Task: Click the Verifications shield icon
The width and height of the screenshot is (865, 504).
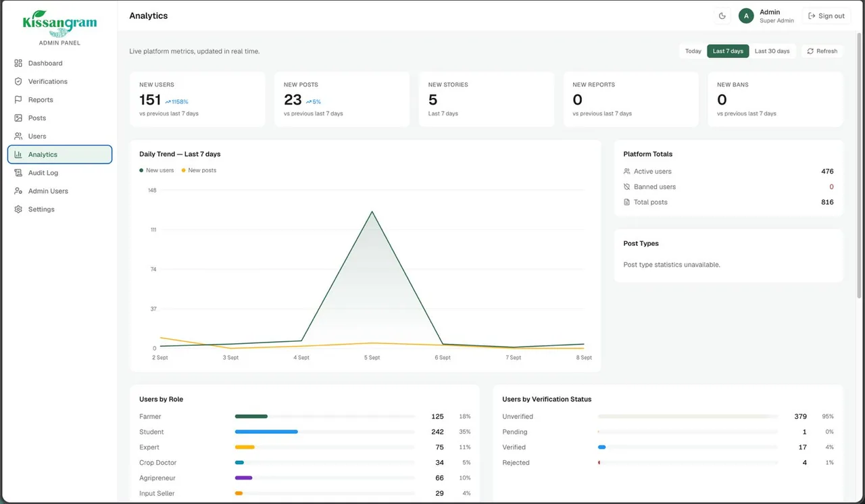Action: (x=18, y=82)
